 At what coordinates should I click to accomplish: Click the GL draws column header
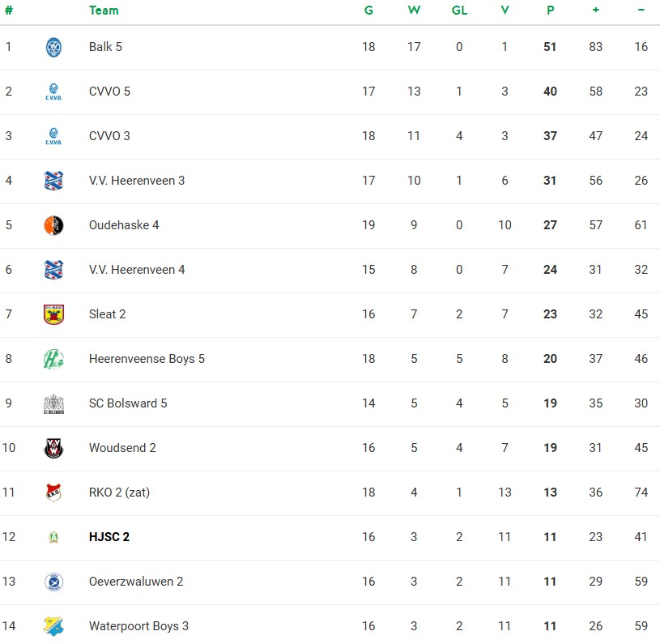click(459, 11)
